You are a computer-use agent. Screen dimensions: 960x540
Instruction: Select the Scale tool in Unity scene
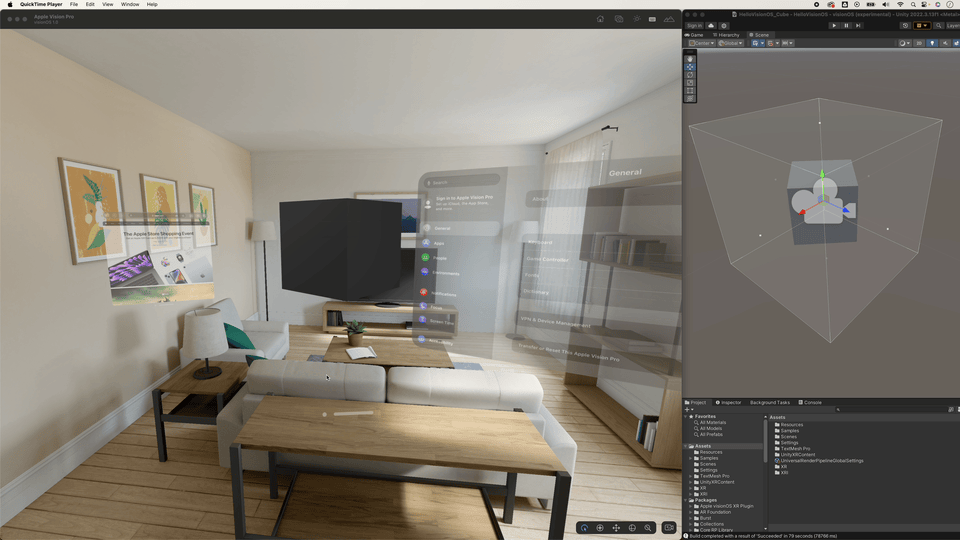[x=690, y=83]
